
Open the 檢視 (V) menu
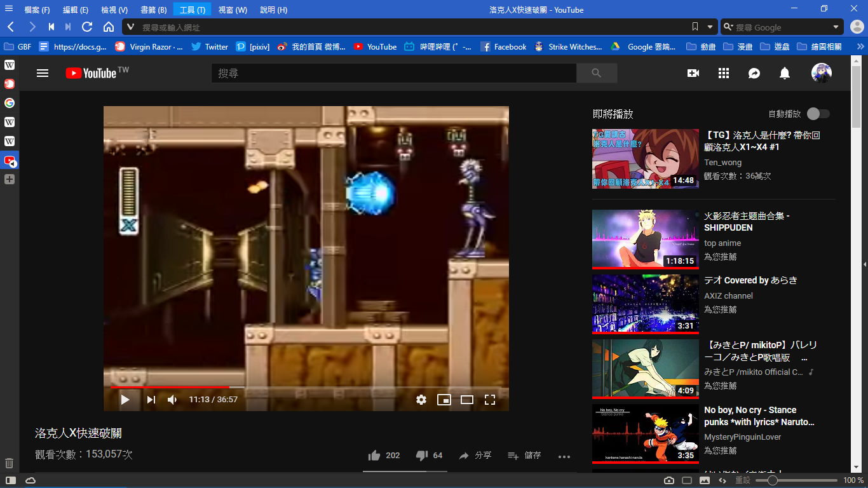pos(114,10)
